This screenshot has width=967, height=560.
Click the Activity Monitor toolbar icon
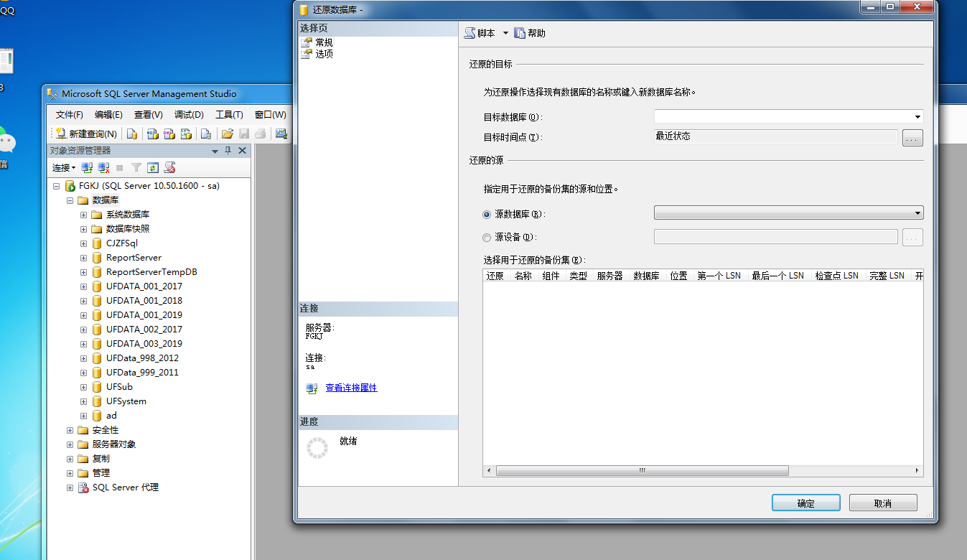coord(281,134)
